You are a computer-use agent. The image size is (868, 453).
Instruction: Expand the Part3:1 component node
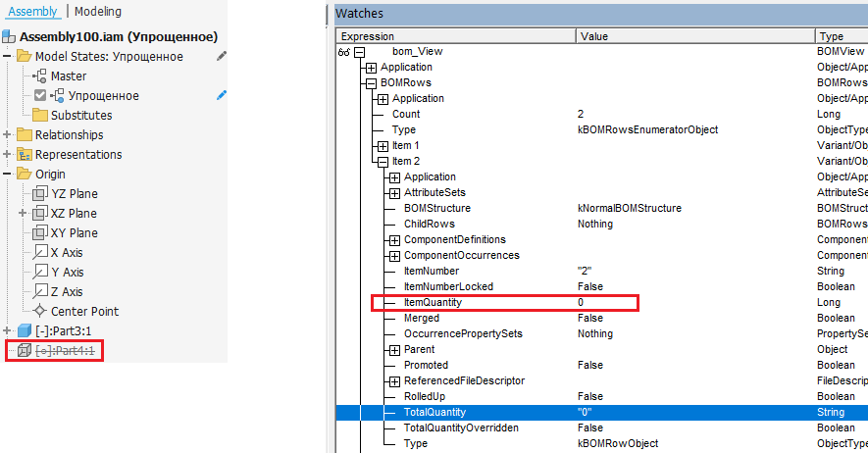pos(7,330)
